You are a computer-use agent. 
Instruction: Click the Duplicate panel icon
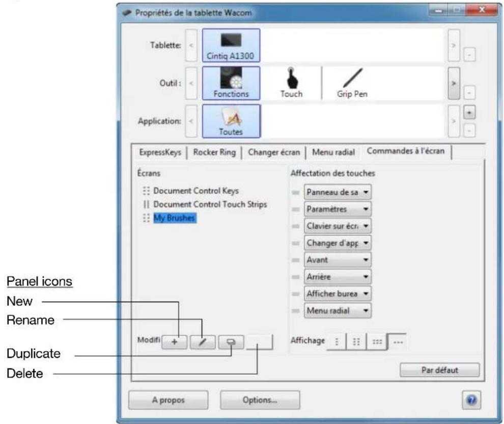[231, 341]
